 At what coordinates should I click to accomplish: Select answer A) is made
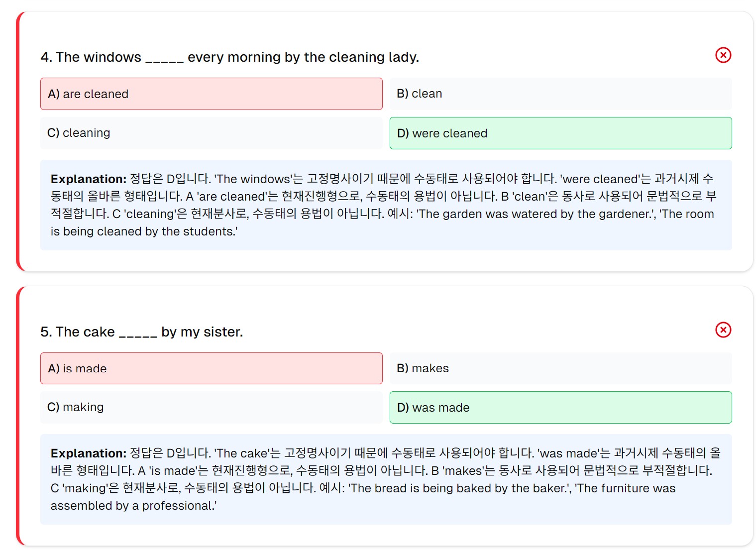pos(211,368)
